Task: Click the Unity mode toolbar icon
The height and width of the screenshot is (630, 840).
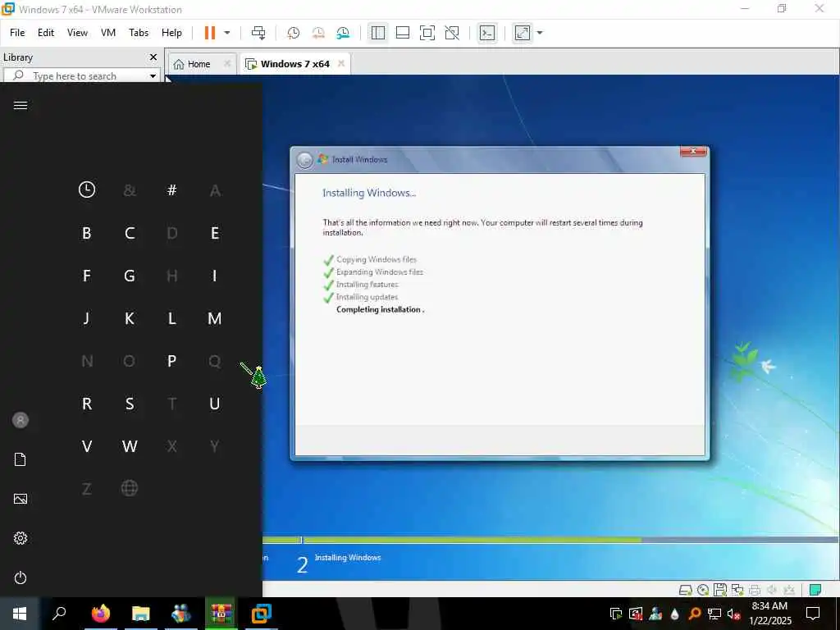Action: tap(452, 33)
